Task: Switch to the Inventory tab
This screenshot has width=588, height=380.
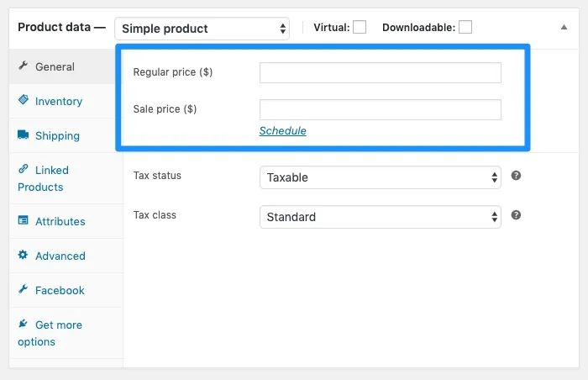Action: tap(58, 101)
